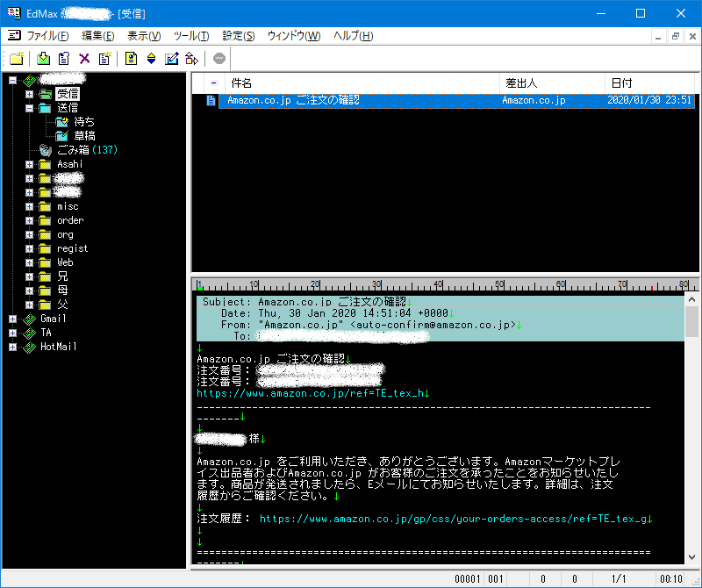Click the message pane scroll down arrow

pos(691,557)
